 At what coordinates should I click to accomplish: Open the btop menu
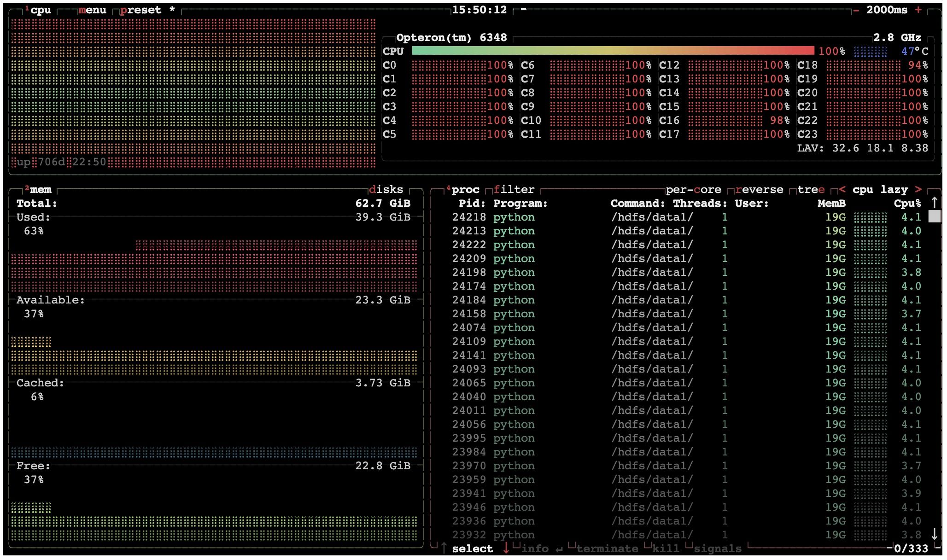click(92, 10)
